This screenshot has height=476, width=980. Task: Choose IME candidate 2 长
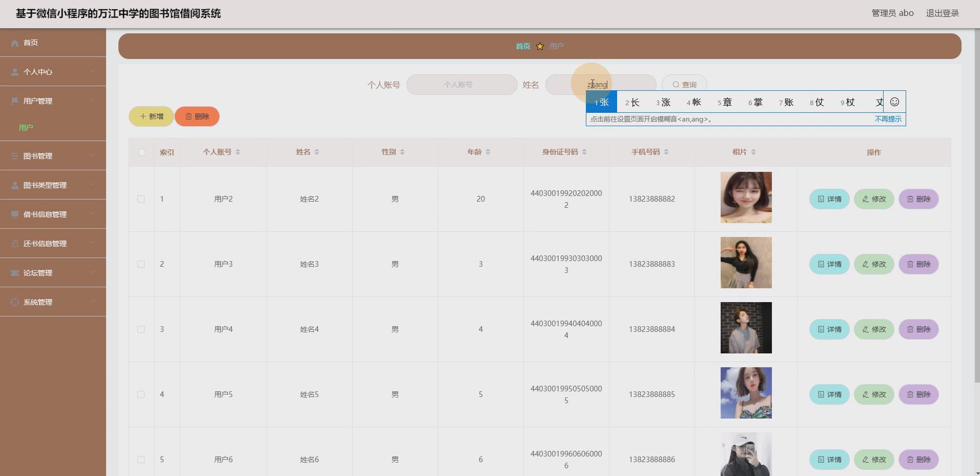coord(632,102)
